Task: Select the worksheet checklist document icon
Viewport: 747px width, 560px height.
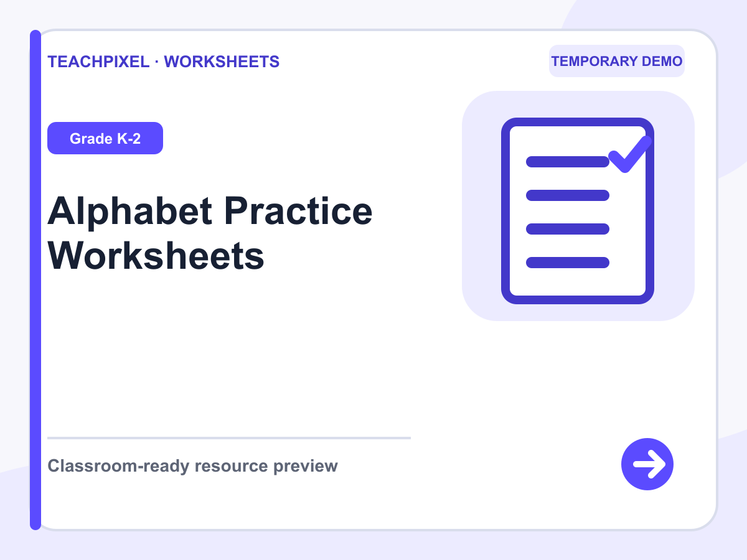Action: click(x=578, y=211)
